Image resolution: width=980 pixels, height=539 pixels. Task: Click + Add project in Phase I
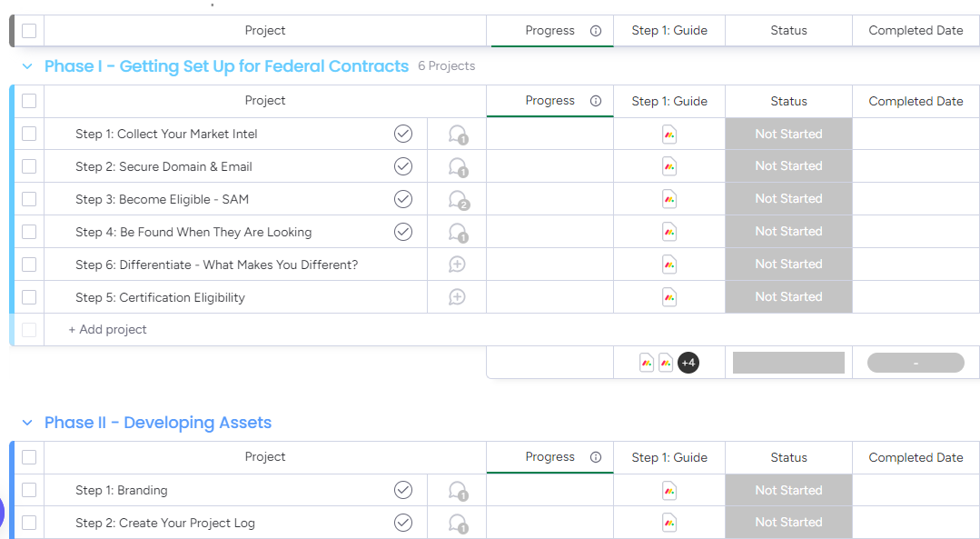tap(107, 330)
